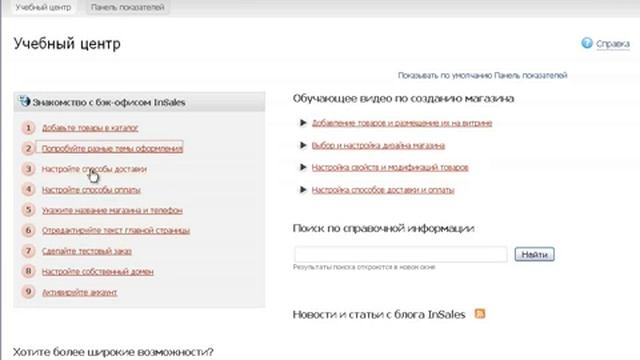Screen dimensions: 640x360
Task: Click step number 7 circle icon
Action: (x=28, y=251)
